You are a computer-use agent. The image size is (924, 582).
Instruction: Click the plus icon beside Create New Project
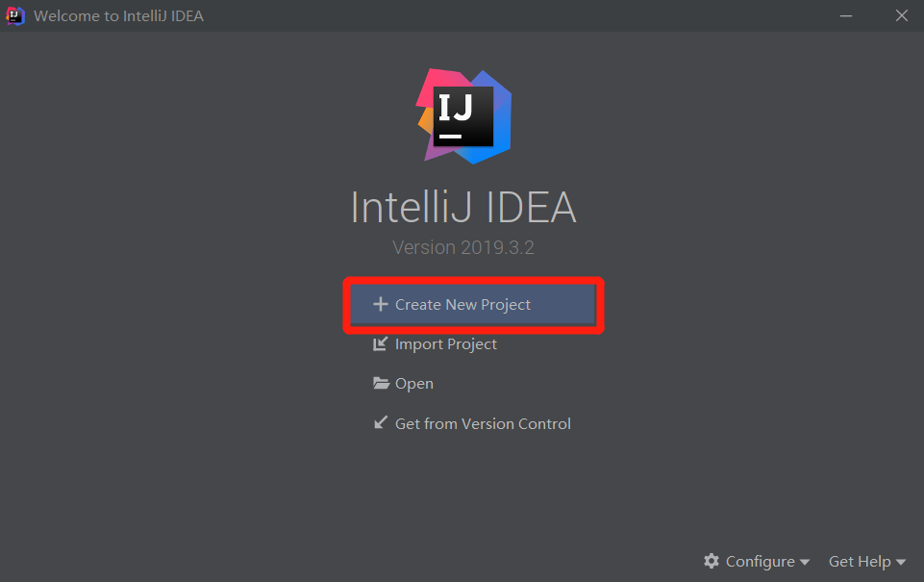pyautogui.click(x=380, y=305)
